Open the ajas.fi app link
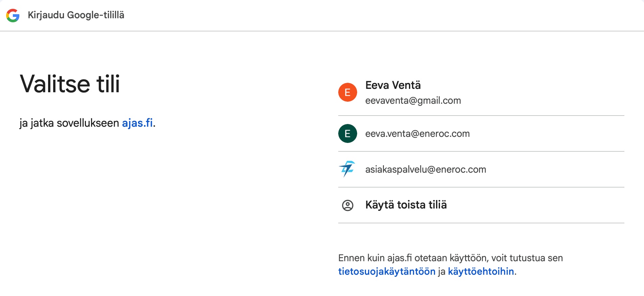This screenshot has height=296, width=644. pos(137,123)
